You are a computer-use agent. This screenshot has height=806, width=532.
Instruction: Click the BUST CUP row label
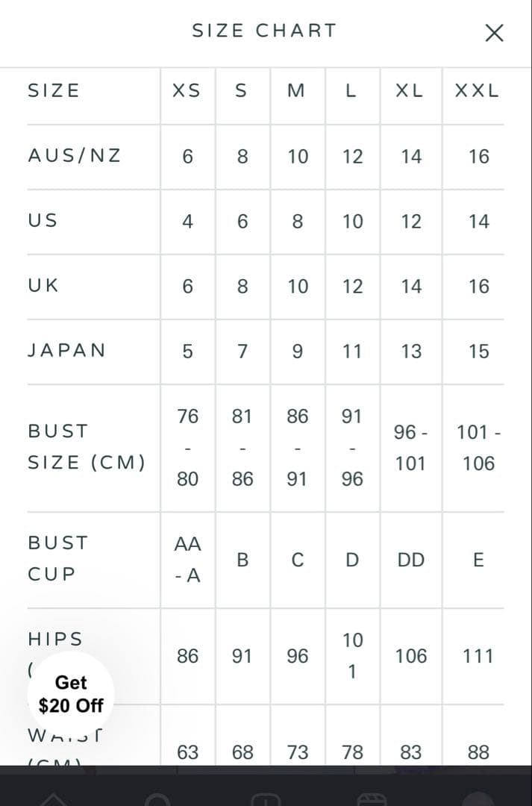click(x=57, y=558)
